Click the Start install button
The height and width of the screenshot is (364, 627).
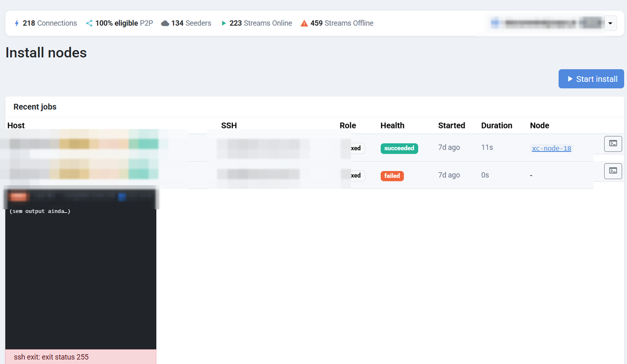(591, 79)
